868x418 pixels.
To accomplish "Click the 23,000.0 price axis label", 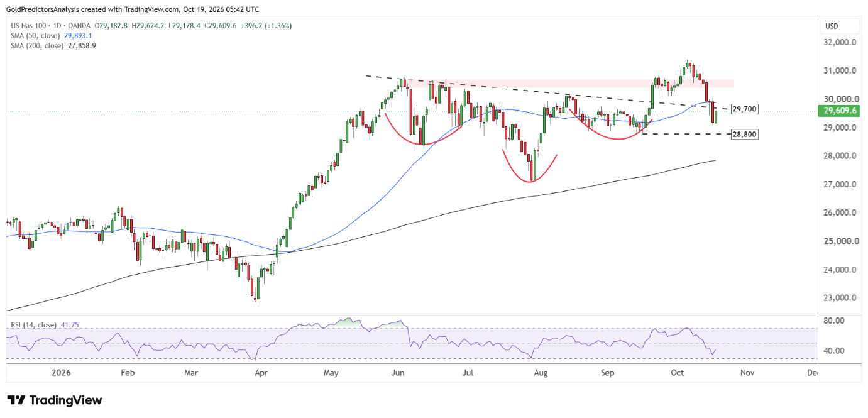I will click(840, 298).
